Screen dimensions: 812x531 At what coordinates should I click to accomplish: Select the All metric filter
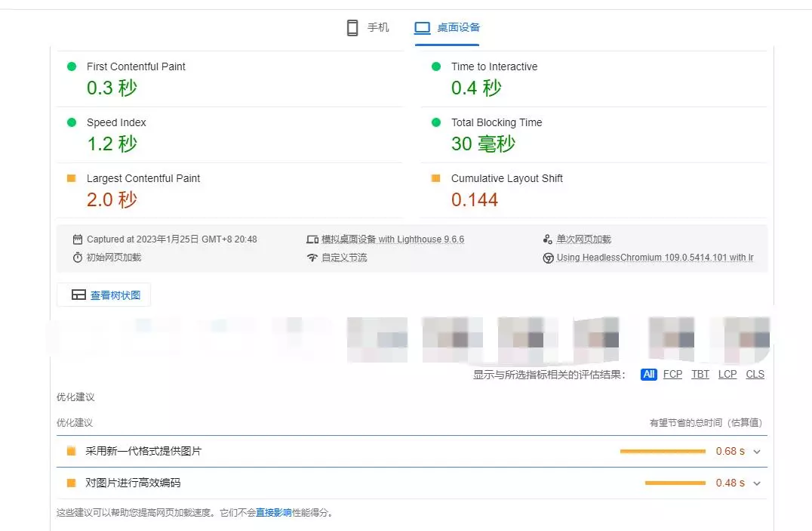tap(648, 375)
